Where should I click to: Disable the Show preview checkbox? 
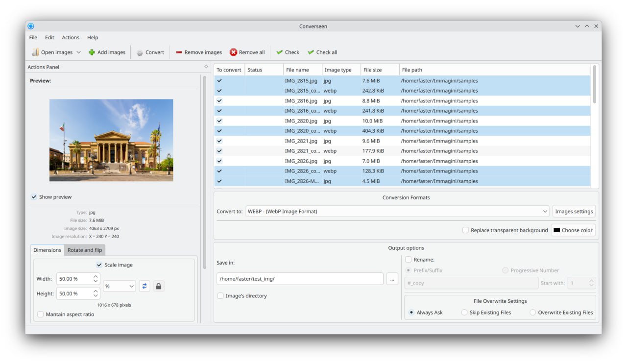pyautogui.click(x=34, y=197)
